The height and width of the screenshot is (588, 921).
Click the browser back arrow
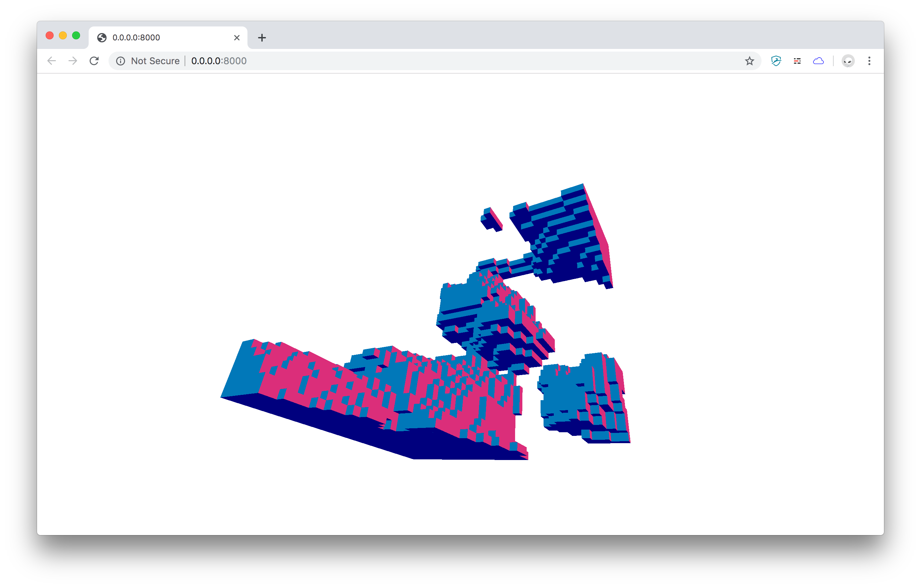coord(52,61)
